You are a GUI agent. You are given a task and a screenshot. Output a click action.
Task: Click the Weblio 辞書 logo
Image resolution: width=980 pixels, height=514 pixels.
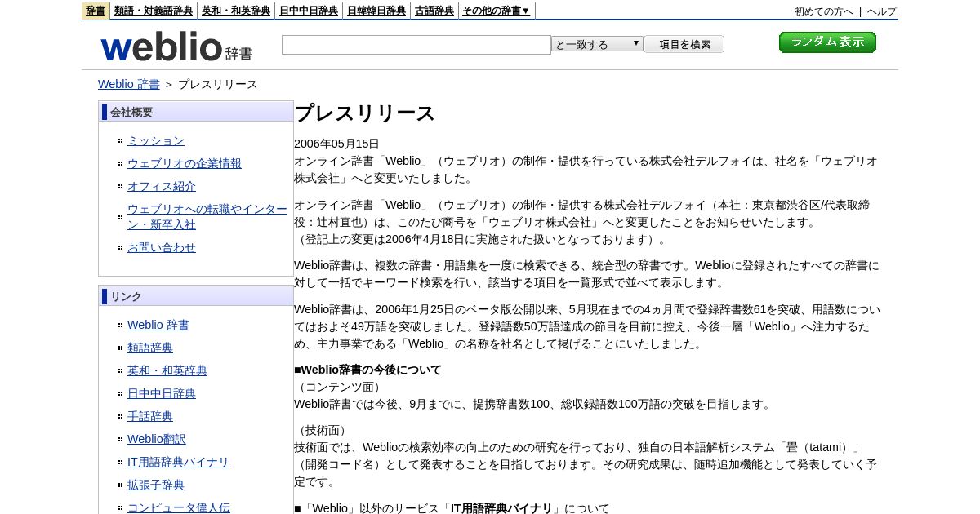pyautogui.click(x=176, y=47)
